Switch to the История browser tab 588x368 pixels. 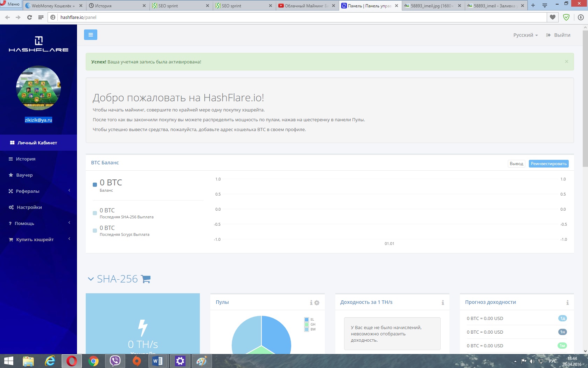pos(118,6)
